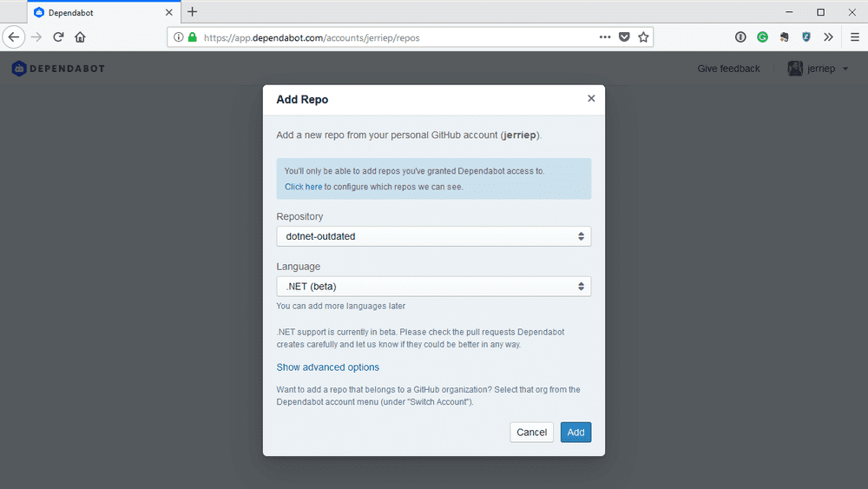Show the overflow extensions chevron

click(x=828, y=37)
